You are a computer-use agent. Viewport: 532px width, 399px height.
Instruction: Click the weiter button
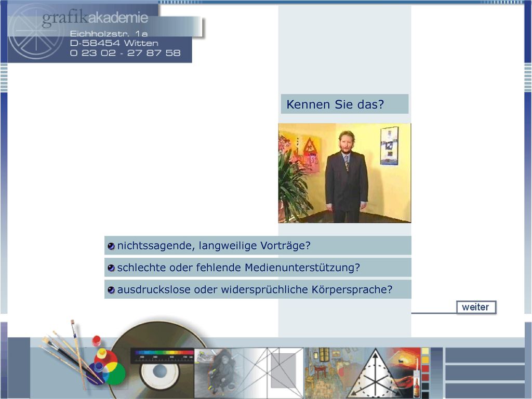tap(476, 307)
